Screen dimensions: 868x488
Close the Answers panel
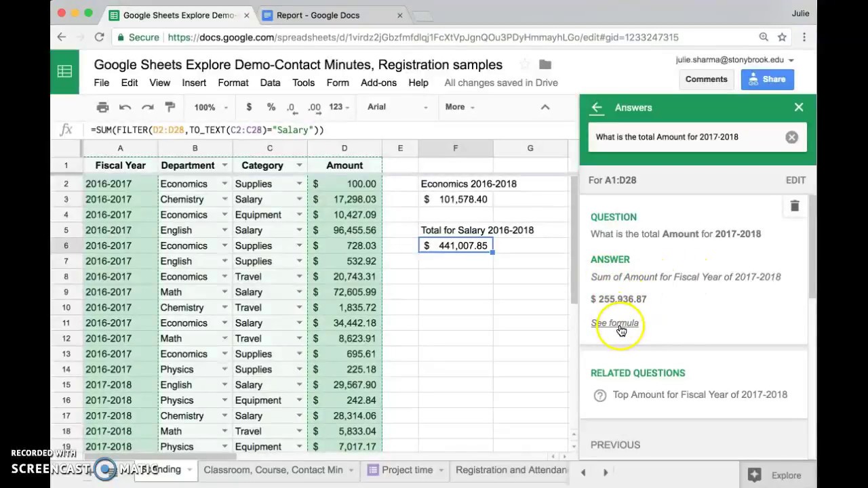pos(799,107)
